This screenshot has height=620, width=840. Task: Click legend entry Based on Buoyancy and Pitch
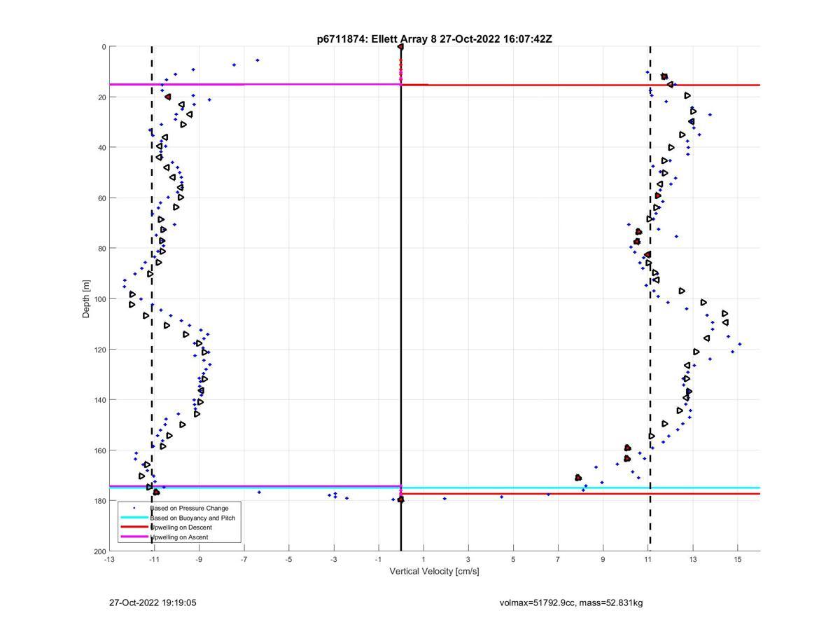click(192, 518)
